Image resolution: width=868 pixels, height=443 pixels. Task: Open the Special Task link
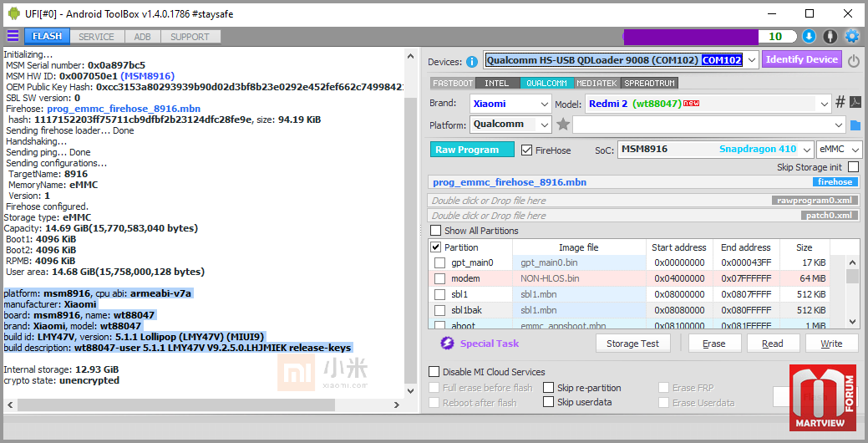(490, 344)
